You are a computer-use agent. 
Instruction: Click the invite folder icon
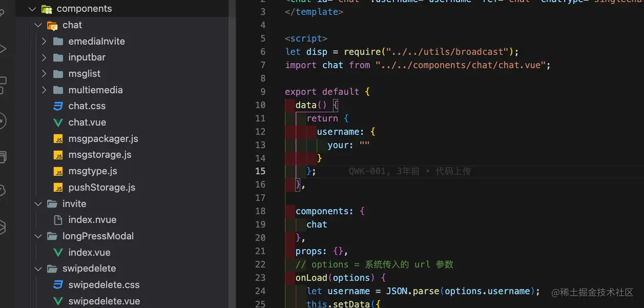(x=52, y=203)
